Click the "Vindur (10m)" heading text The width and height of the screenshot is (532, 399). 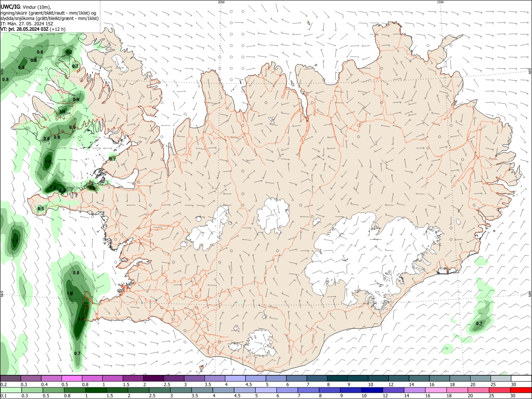36,7
